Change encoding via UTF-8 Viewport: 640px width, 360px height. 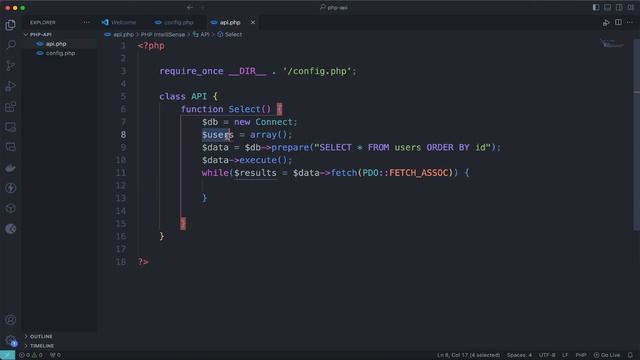point(547,355)
